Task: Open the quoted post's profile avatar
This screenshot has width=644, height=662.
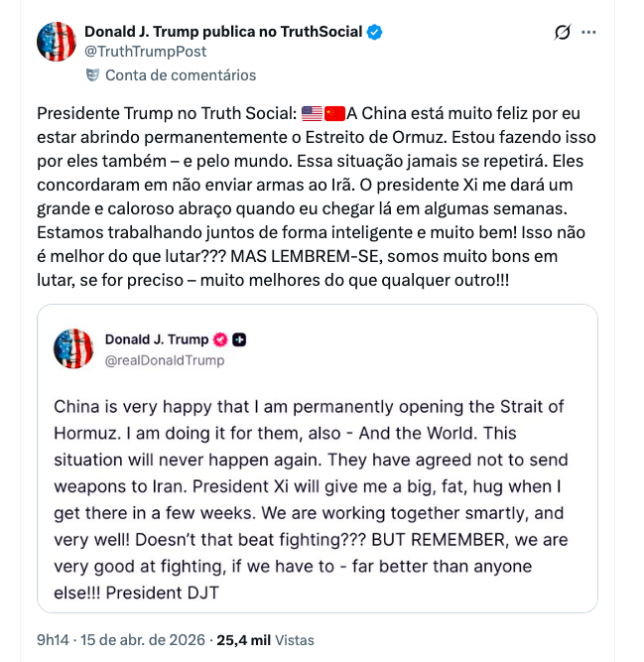Action: click(x=73, y=348)
